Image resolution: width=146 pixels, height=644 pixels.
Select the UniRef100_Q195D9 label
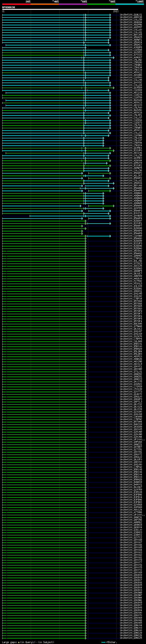[131, 87]
